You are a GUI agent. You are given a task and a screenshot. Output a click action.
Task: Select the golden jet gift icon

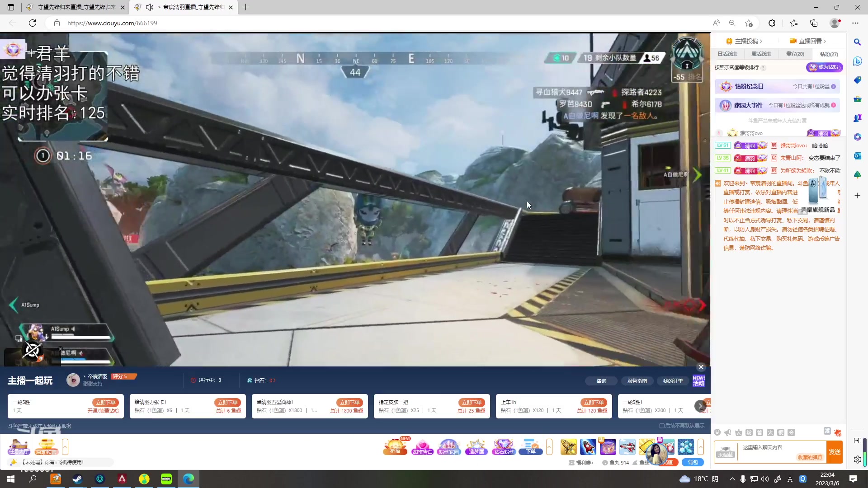pyautogui.click(x=569, y=447)
